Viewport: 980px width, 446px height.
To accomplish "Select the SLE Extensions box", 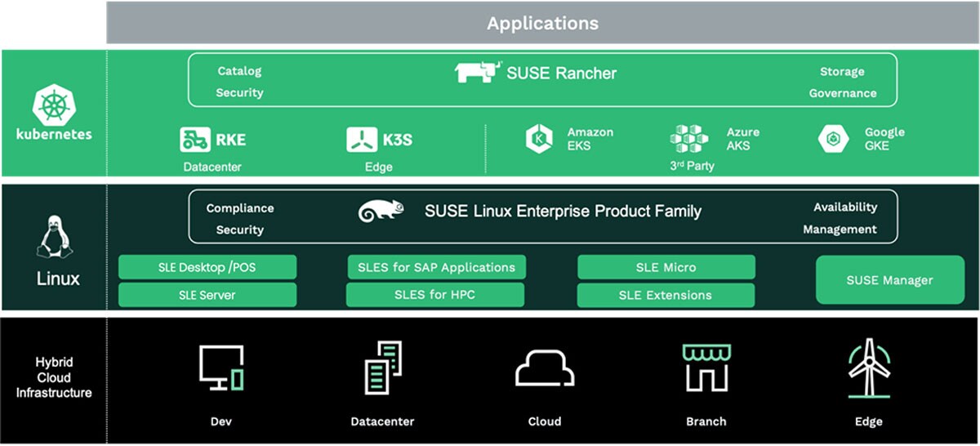I will pos(666,295).
